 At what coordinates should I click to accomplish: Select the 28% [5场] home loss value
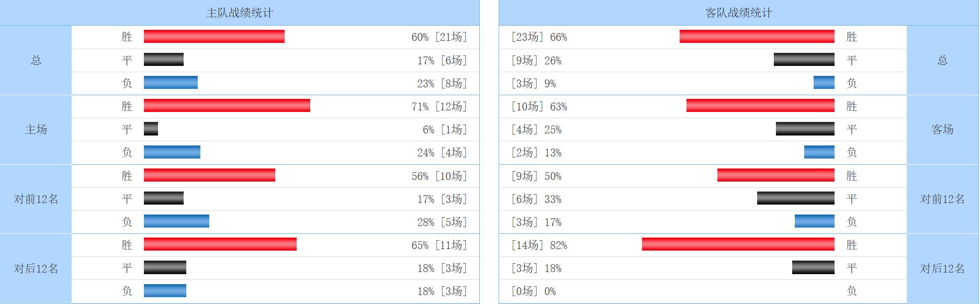(x=442, y=222)
